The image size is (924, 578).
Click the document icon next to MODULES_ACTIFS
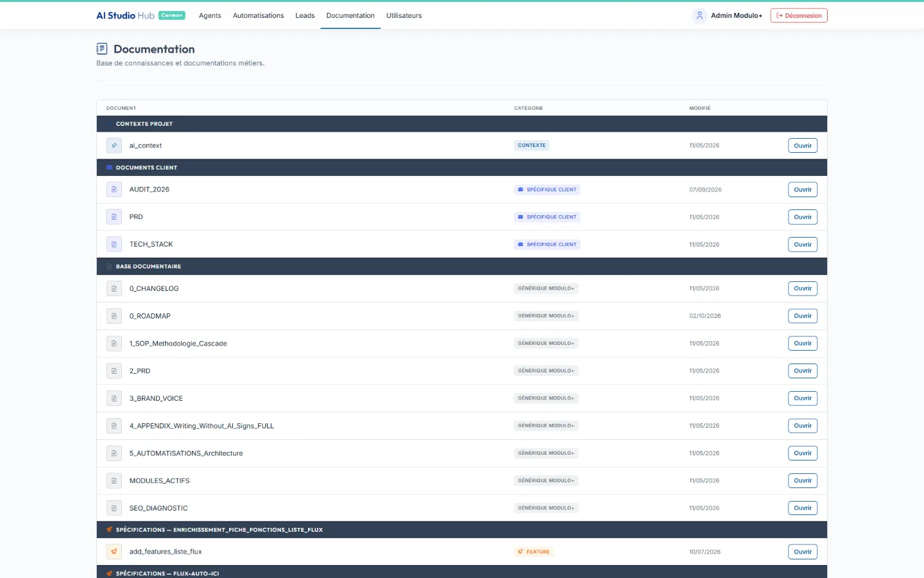(114, 481)
